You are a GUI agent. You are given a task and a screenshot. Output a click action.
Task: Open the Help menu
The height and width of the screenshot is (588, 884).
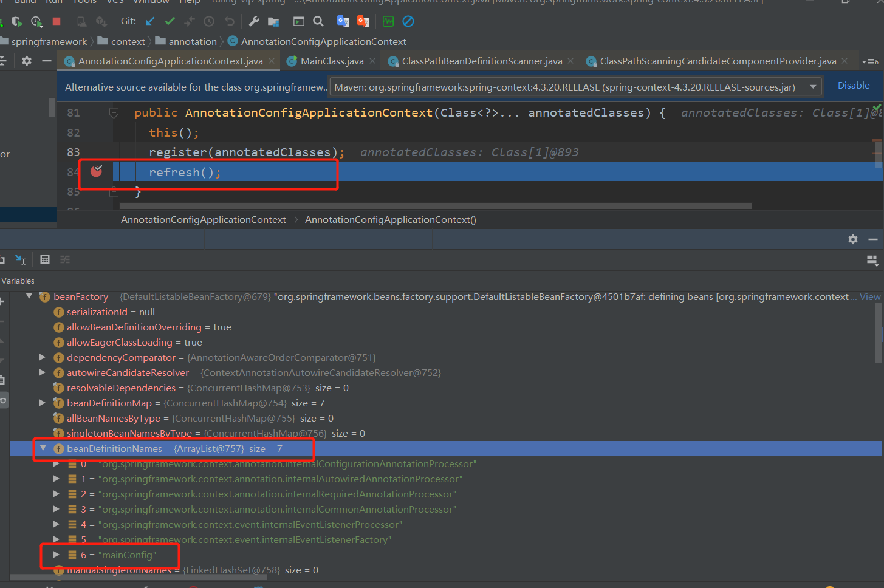tap(190, 2)
